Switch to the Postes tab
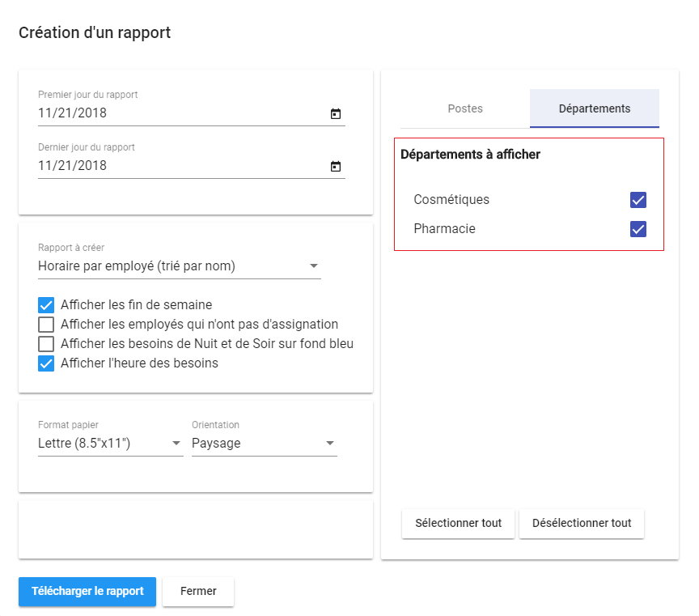The width and height of the screenshot is (699, 616). tap(465, 108)
